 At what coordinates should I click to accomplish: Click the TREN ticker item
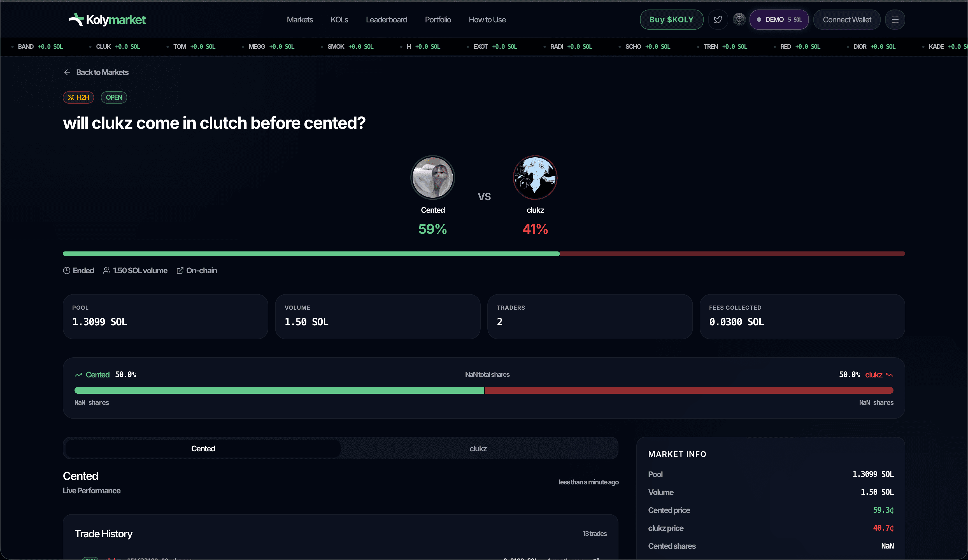pyautogui.click(x=722, y=46)
